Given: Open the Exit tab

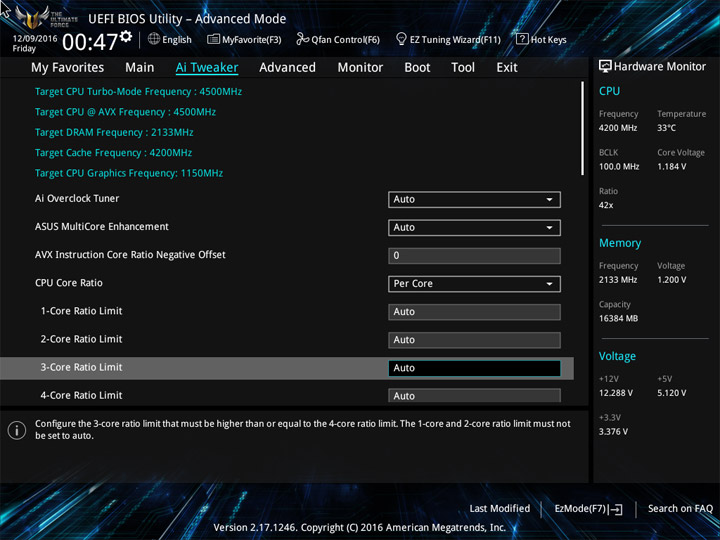Looking at the screenshot, I should (507, 68).
